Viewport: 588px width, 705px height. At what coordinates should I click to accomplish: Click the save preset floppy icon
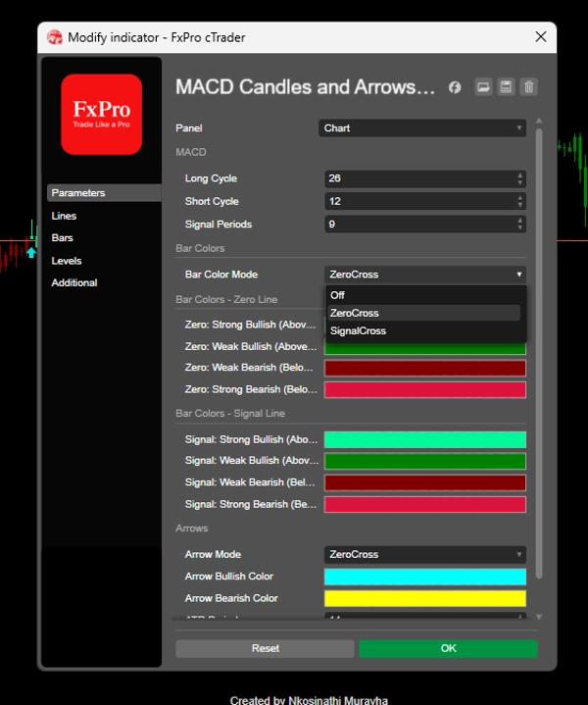507,86
